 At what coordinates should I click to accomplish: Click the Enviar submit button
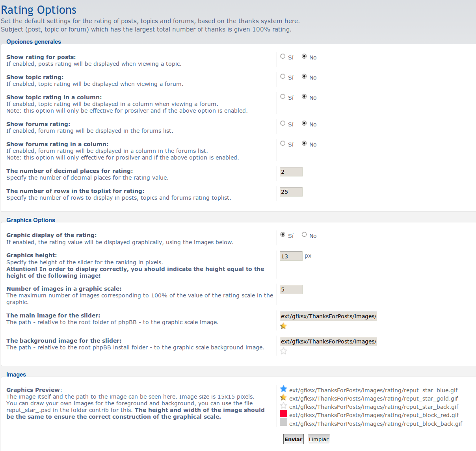click(x=294, y=439)
